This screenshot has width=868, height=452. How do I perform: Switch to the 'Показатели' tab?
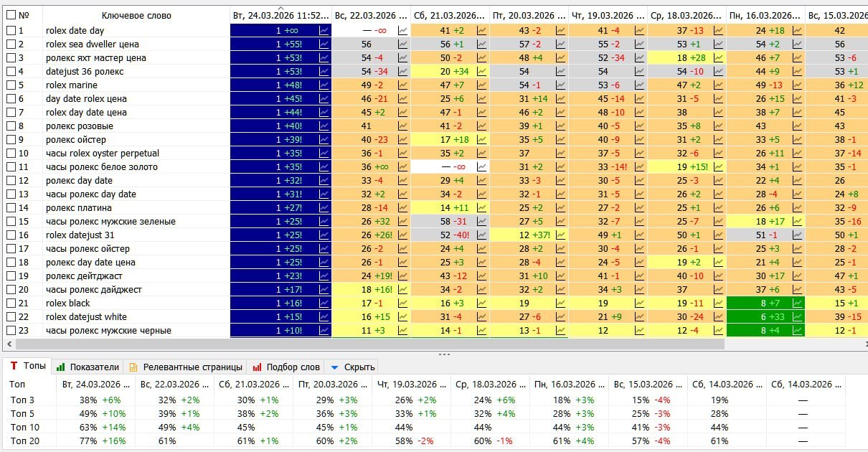pos(89,367)
